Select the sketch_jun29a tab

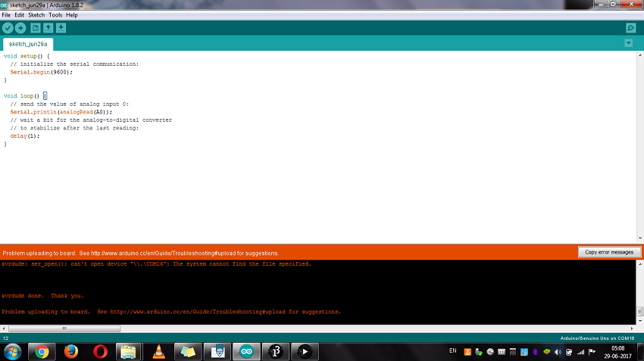click(28, 44)
